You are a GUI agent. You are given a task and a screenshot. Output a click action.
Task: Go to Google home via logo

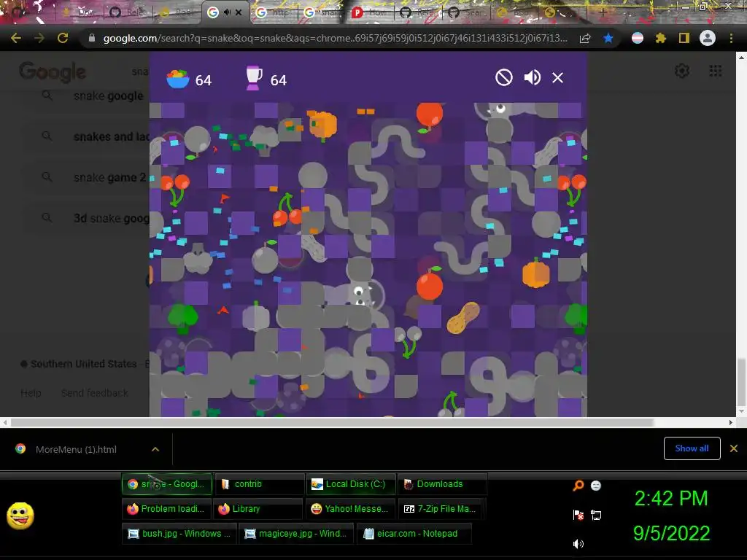pyautogui.click(x=53, y=71)
